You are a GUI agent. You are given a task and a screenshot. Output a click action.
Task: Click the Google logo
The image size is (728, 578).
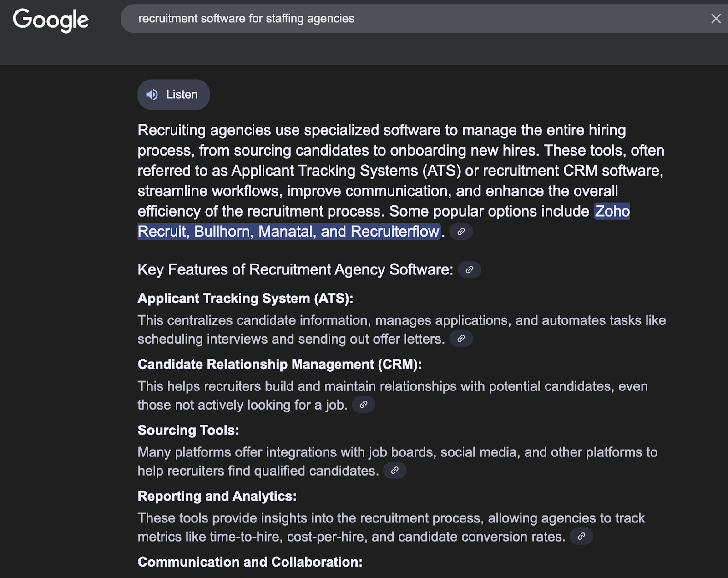[x=51, y=20]
